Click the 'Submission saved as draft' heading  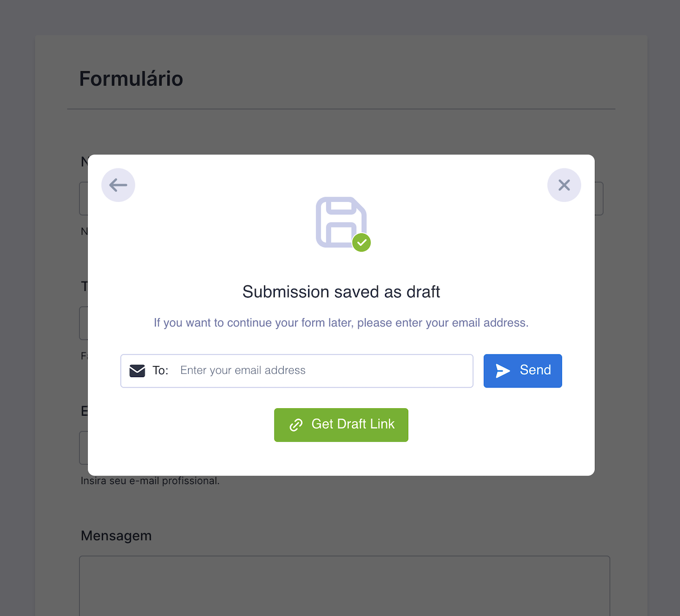pyautogui.click(x=341, y=292)
